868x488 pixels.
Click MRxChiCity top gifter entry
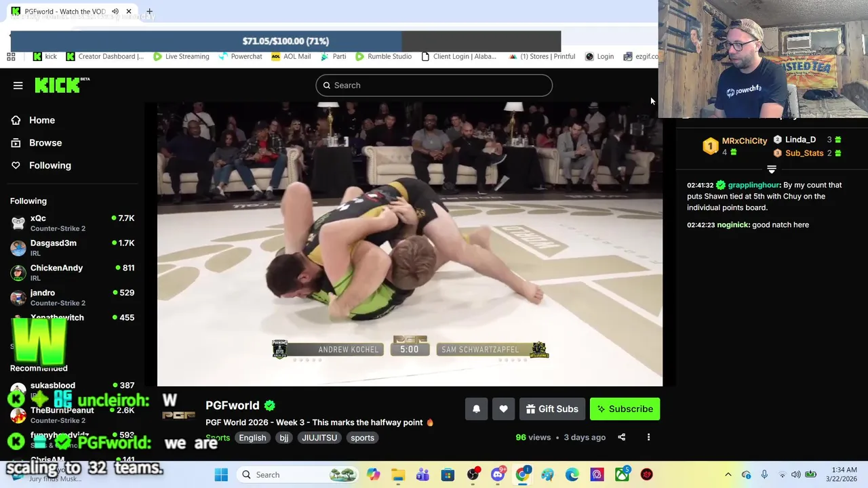[x=734, y=146]
